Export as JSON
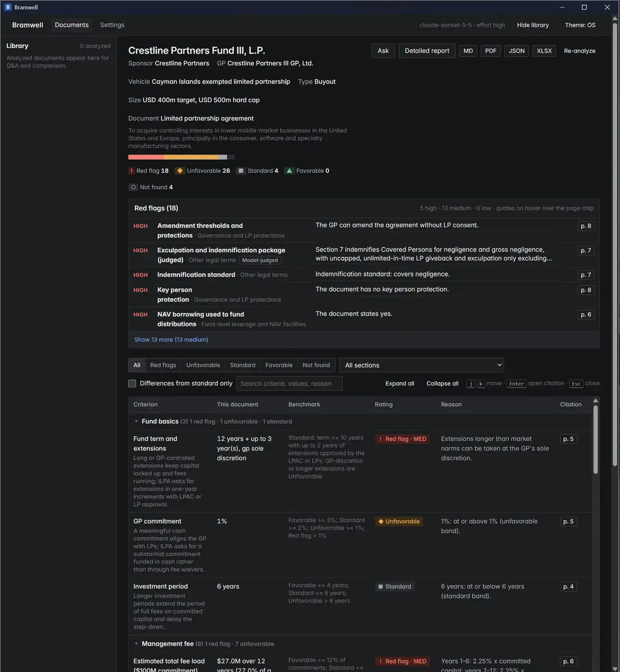The image size is (620, 672). coord(517,51)
